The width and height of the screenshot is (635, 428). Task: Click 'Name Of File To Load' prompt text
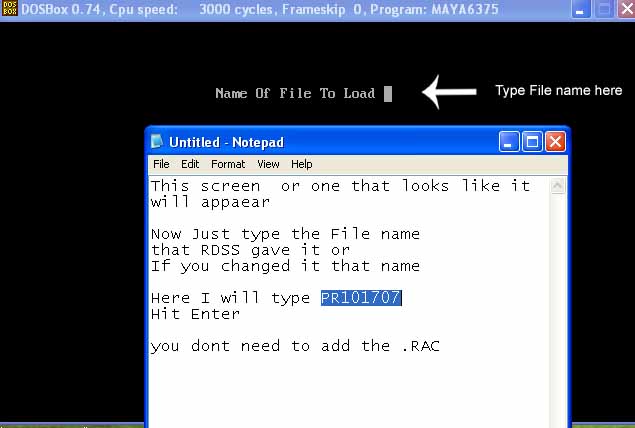pyautogui.click(x=295, y=94)
